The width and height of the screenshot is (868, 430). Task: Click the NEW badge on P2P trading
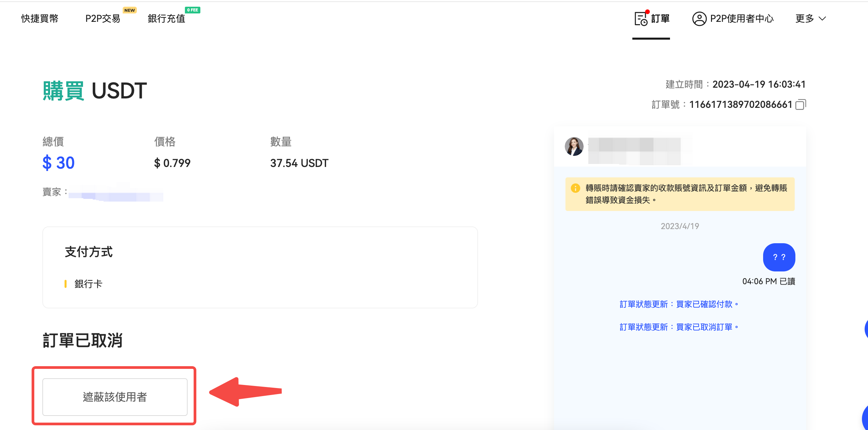[129, 10]
